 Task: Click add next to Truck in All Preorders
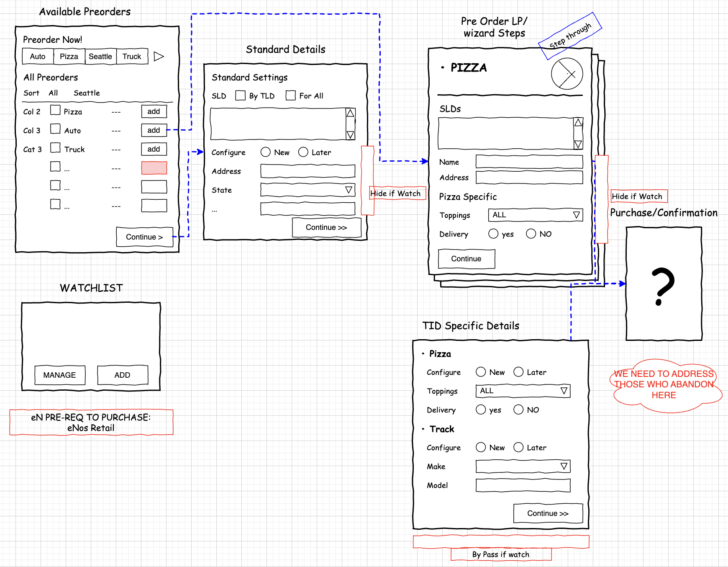[154, 149]
